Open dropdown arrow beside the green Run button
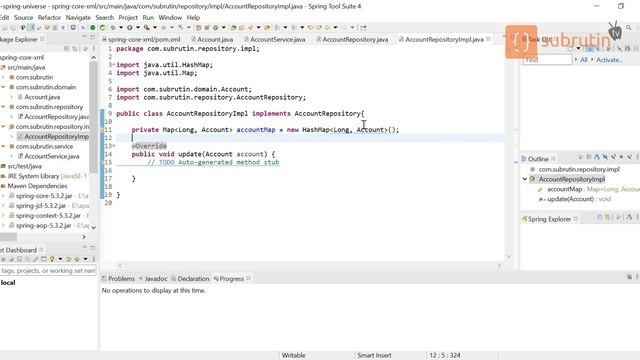 click(138, 27)
